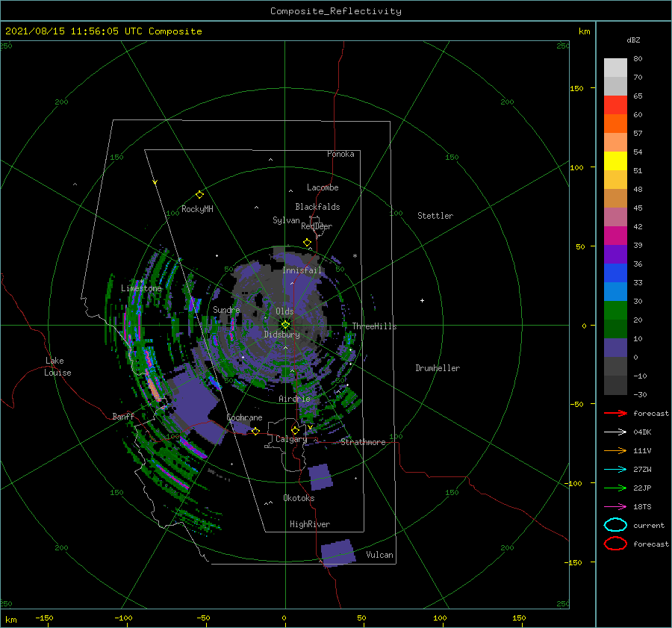Click the RedDeer city label
The width and height of the screenshot is (672, 628).
[x=317, y=226]
